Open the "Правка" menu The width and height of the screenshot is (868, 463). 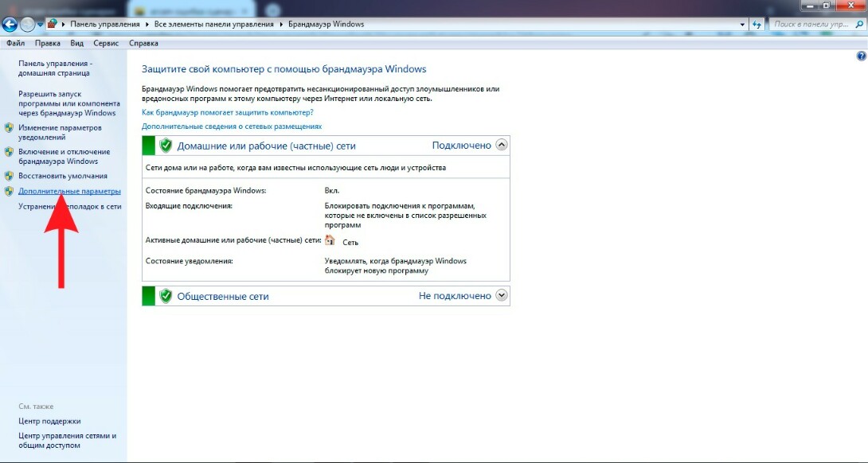(48, 43)
